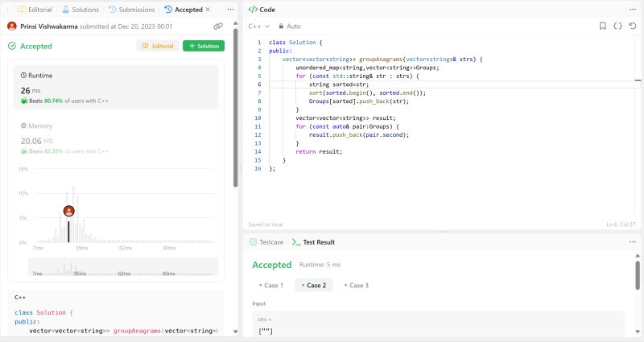Click line 3 groupAnagrams function signature
The image size is (644, 342).
pos(382,59)
